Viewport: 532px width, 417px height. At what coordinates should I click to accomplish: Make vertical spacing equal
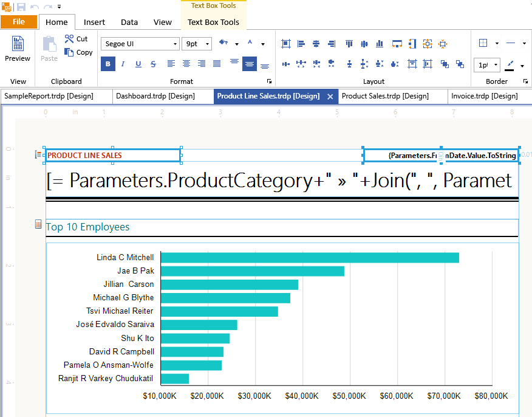349,64
